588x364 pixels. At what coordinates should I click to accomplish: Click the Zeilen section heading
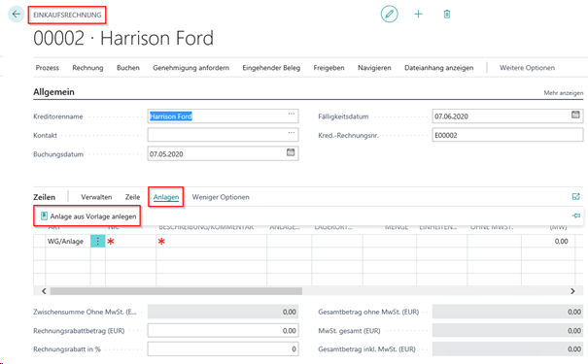[x=45, y=197]
